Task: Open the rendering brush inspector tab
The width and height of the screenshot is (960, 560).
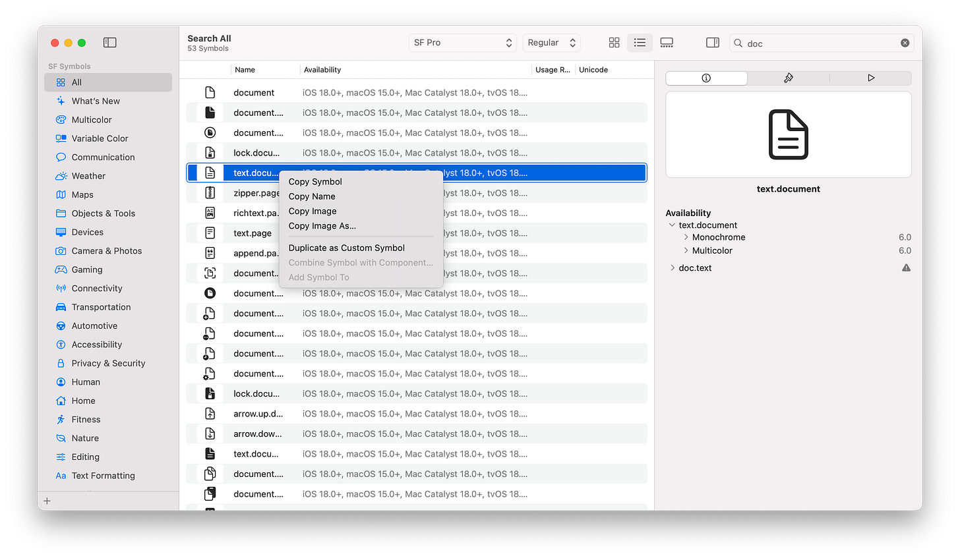Action: point(789,78)
